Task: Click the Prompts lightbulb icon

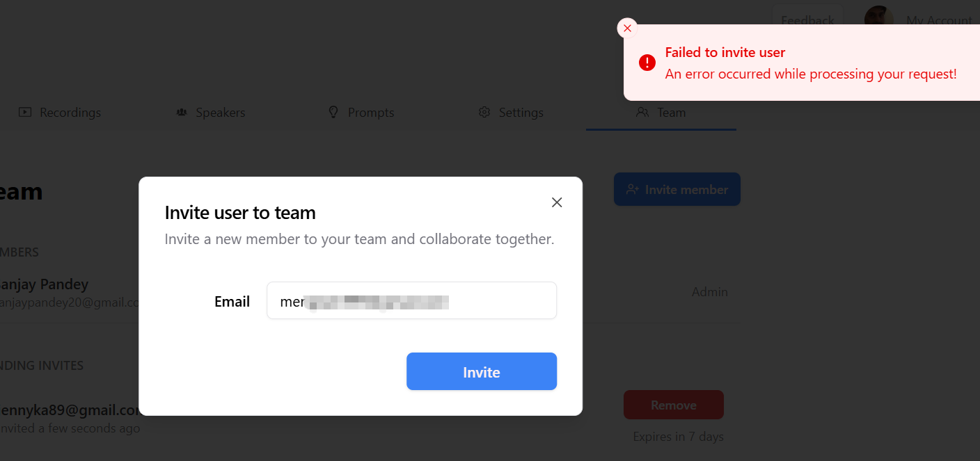Action: click(x=333, y=112)
